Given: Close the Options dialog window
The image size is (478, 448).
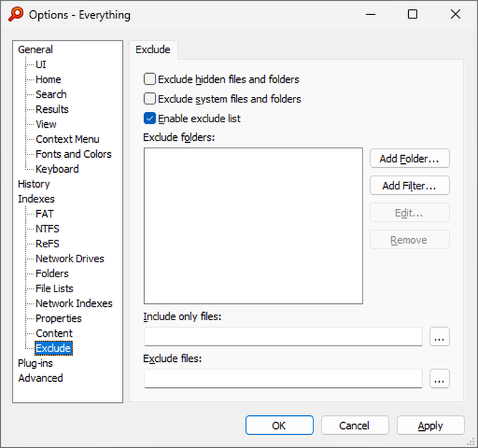Looking at the screenshot, I should (455, 14).
